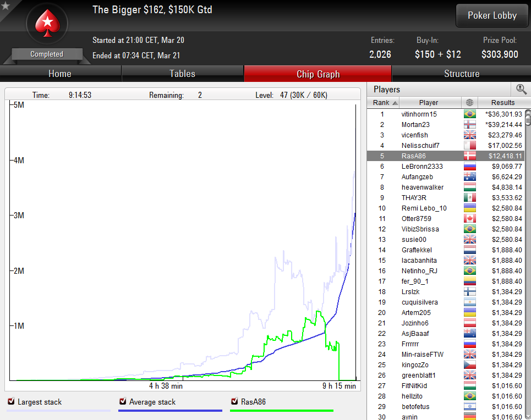Switch to the Home tab
The image size is (531, 420).
click(61, 74)
